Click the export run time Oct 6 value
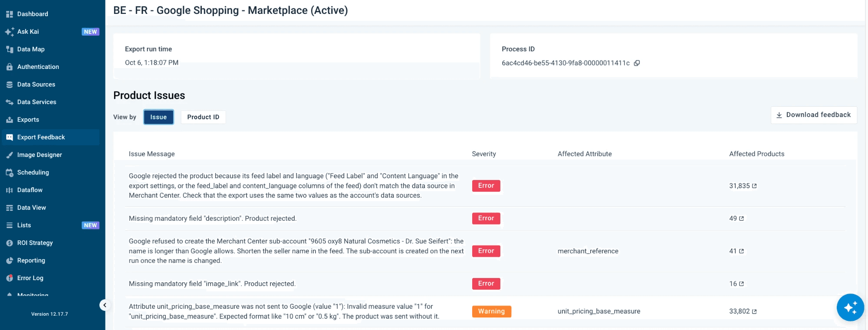 151,63
